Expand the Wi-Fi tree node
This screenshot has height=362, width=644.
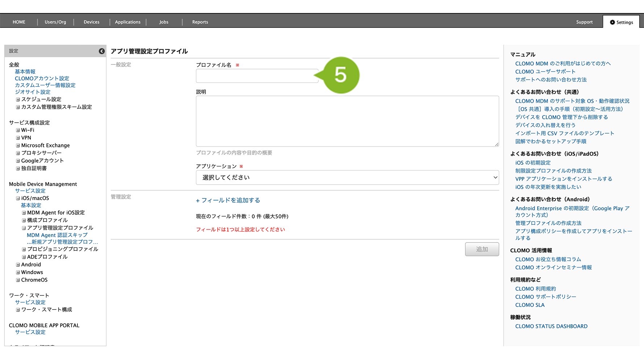18,130
